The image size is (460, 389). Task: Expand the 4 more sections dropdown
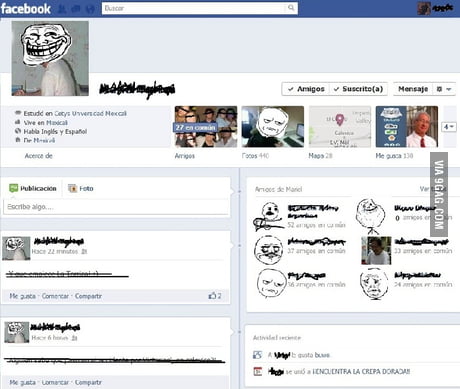[x=449, y=127]
